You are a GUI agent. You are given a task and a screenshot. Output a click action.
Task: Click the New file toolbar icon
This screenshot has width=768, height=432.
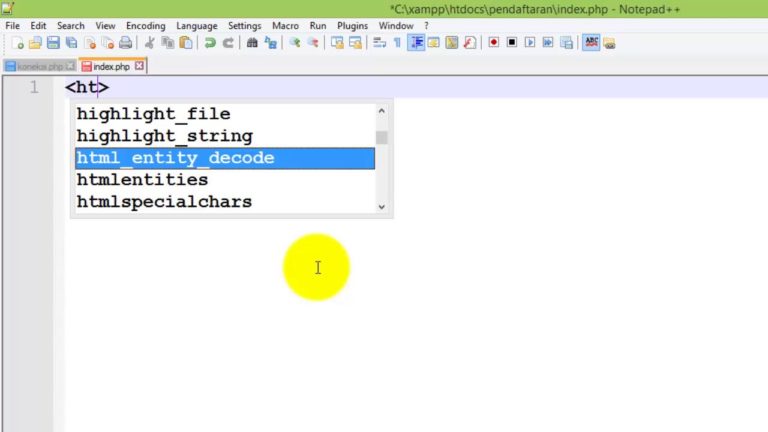[18, 43]
